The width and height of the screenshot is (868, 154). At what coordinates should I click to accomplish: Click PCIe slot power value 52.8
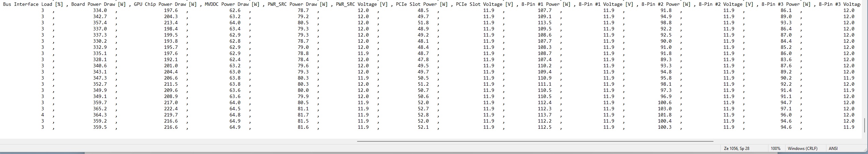[x=423, y=115]
